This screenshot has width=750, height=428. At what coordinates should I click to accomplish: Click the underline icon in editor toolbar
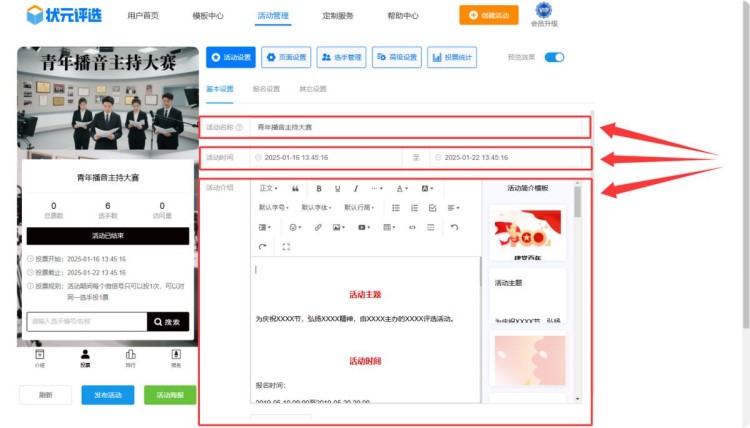[x=337, y=188]
